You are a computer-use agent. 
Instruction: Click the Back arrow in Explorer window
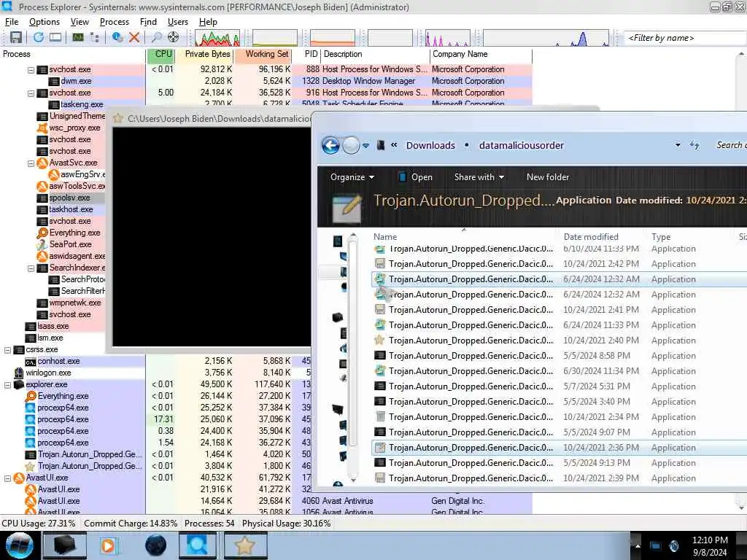tap(330, 145)
